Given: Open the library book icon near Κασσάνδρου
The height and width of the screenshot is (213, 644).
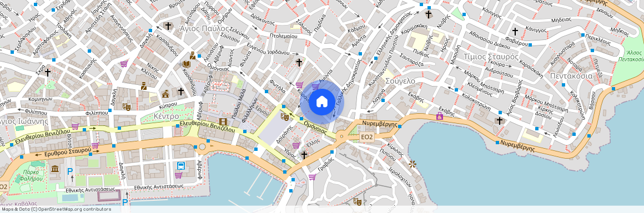Looking at the screenshot, I should click(x=186, y=64).
